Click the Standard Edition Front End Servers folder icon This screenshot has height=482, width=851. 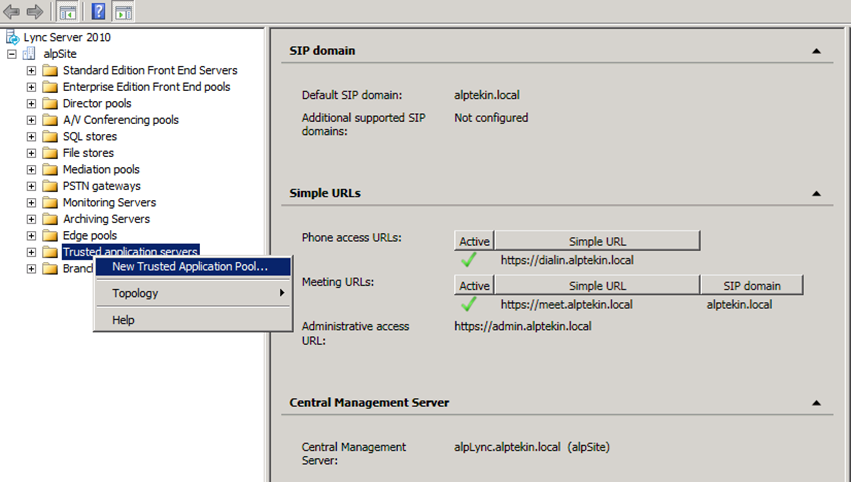point(50,71)
